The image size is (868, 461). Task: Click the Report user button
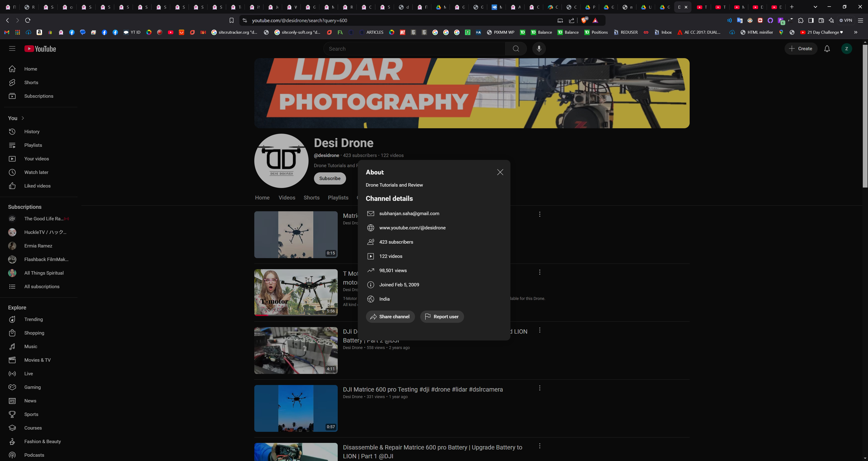[x=442, y=317]
